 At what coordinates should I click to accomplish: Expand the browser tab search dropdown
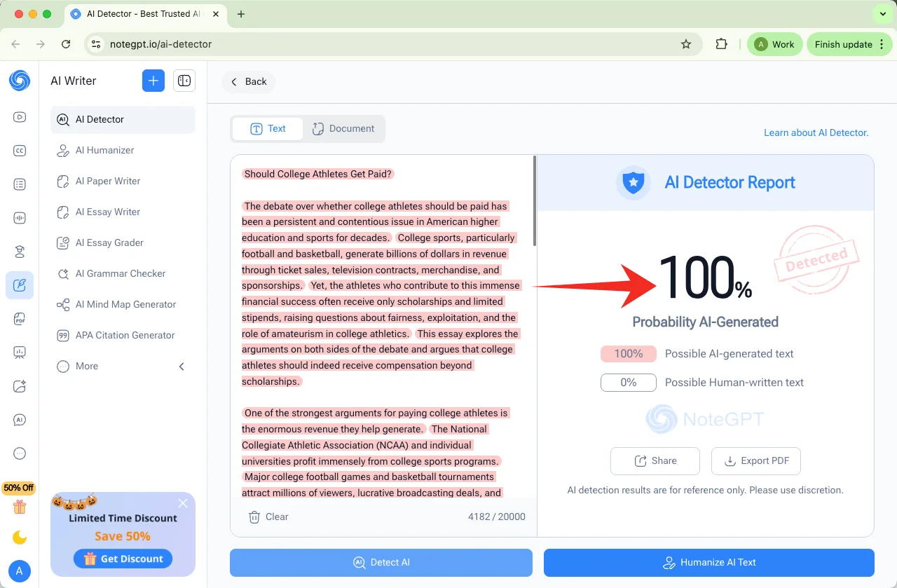(882, 14)
